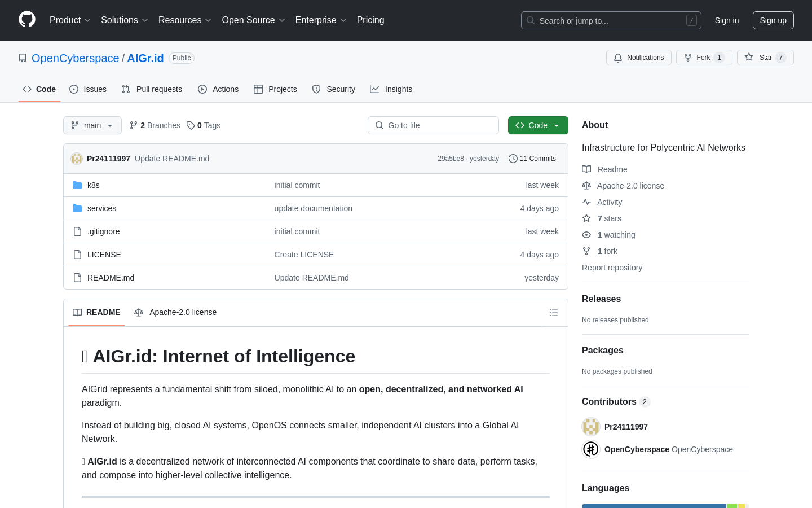Click the fork icon beside 1 fork
This screenshot has height=508, width=812.
(586, 251)
